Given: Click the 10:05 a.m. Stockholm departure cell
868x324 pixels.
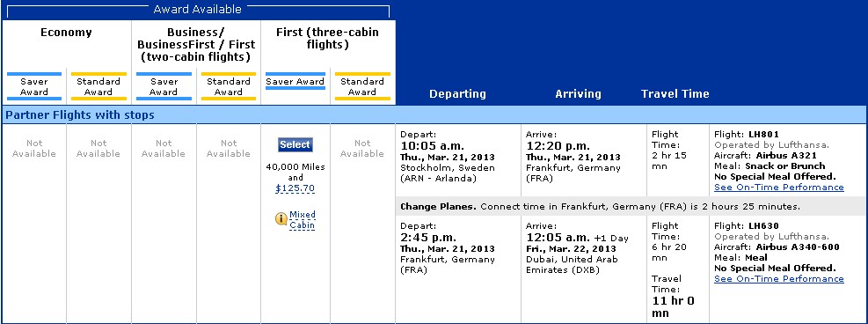Looking at the screenshot, I should click(x=458, y=160).
